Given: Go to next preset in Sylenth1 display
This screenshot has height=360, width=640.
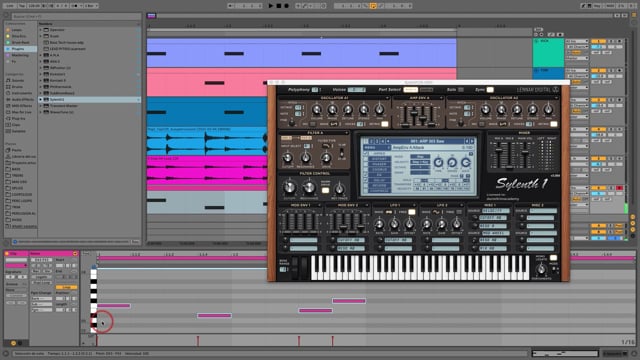Looking at the screenshot, I should pos(472,141).
